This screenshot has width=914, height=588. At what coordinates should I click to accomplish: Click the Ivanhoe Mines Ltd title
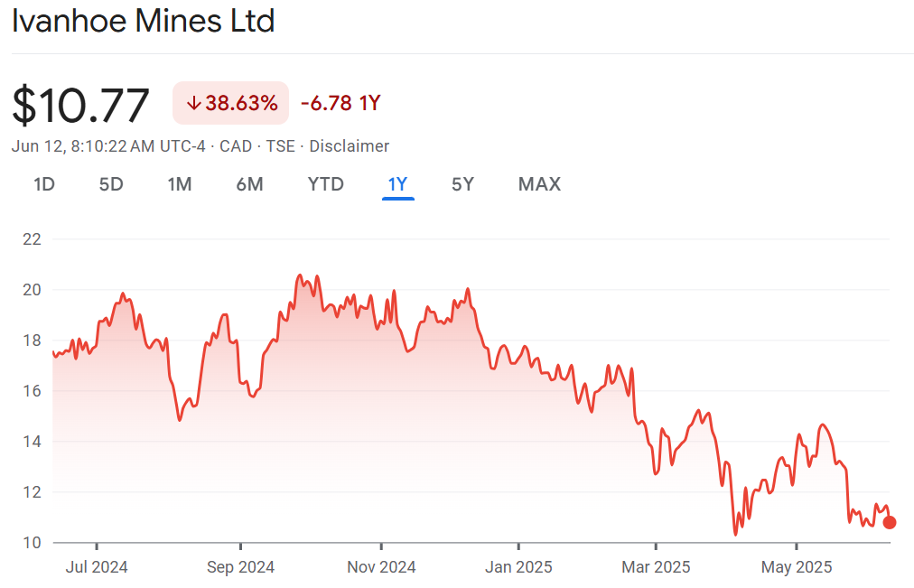144,21
